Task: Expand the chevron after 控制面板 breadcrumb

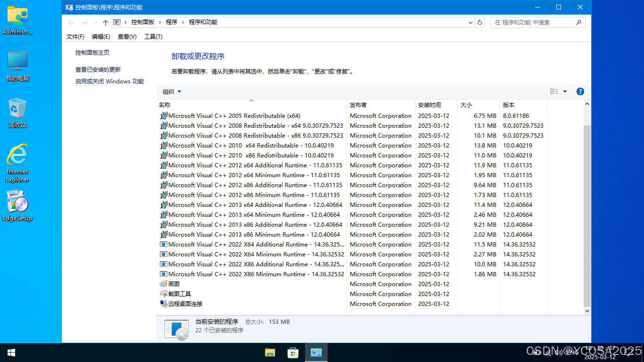Action: [160, 22]
